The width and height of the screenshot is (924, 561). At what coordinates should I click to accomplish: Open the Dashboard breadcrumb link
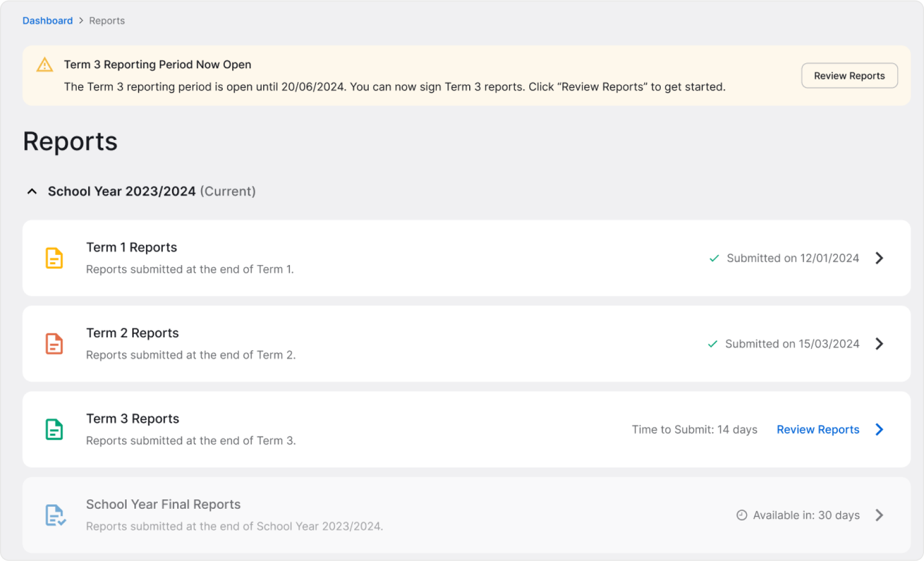(x=47, y=21)
